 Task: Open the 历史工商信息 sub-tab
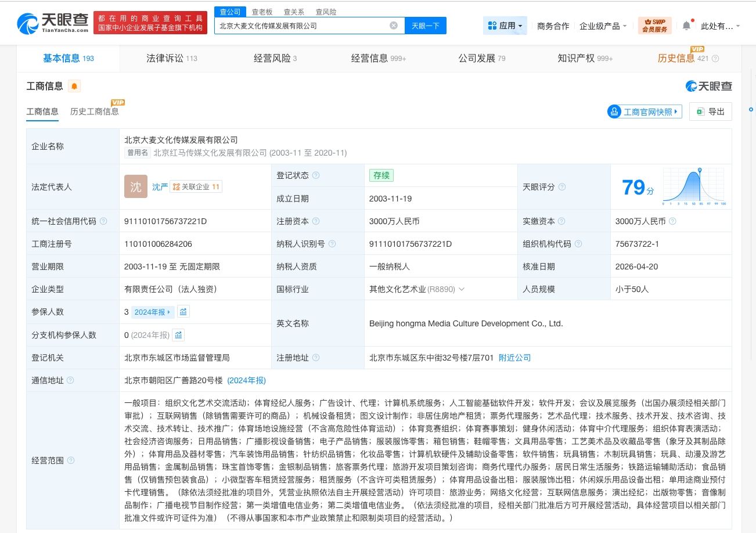pos(94,111)
